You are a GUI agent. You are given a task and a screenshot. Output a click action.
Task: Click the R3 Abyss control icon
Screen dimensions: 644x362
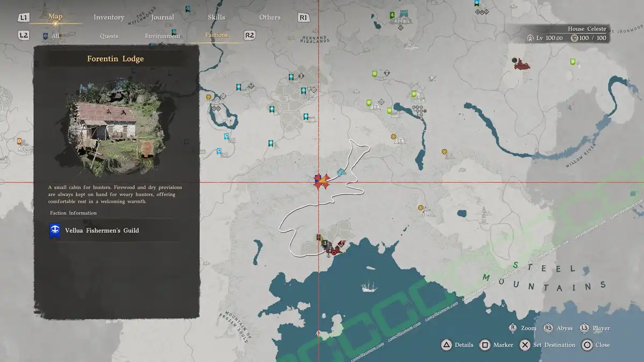pos(548,328)
